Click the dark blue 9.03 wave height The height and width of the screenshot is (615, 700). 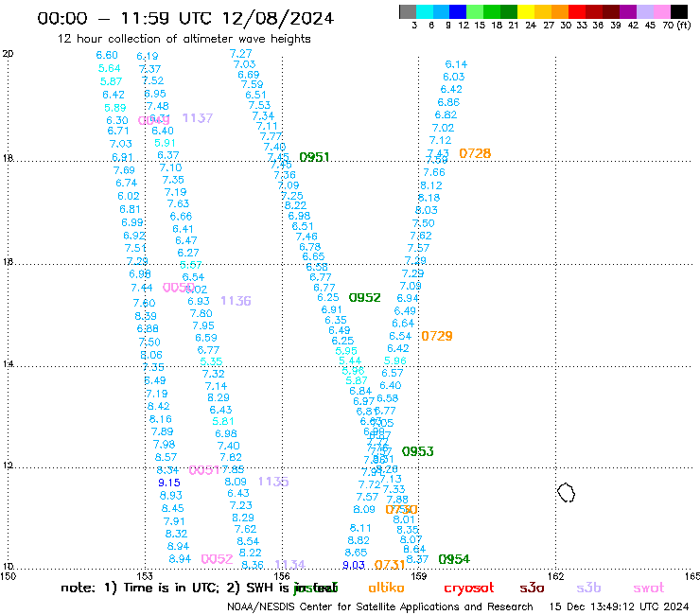tap(354, 565)
